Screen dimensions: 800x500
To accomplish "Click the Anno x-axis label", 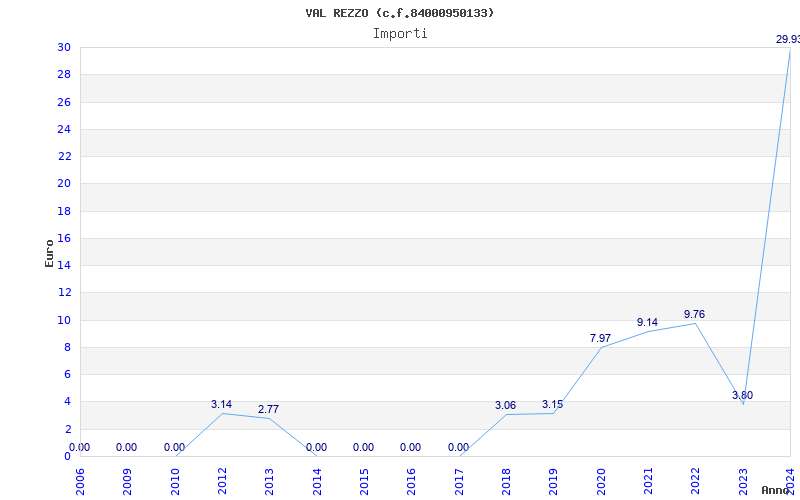I will pos(775,490).
